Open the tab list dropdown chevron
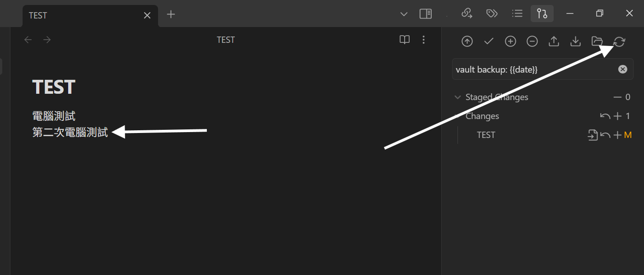 tap(404, 14)
